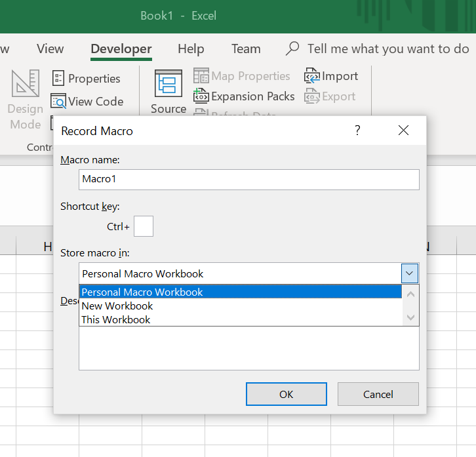Click the Import XML icon
This screenshot has width=476, height=457.
311,76
